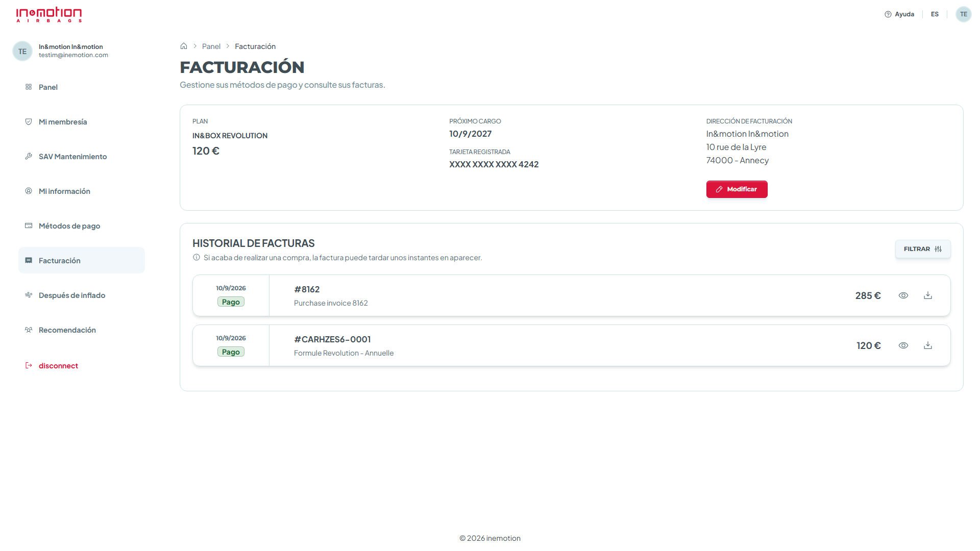Screen dimensions: 980x551
Task: Open Métodos de pago in the sidebar
Action: pos(82,226)
